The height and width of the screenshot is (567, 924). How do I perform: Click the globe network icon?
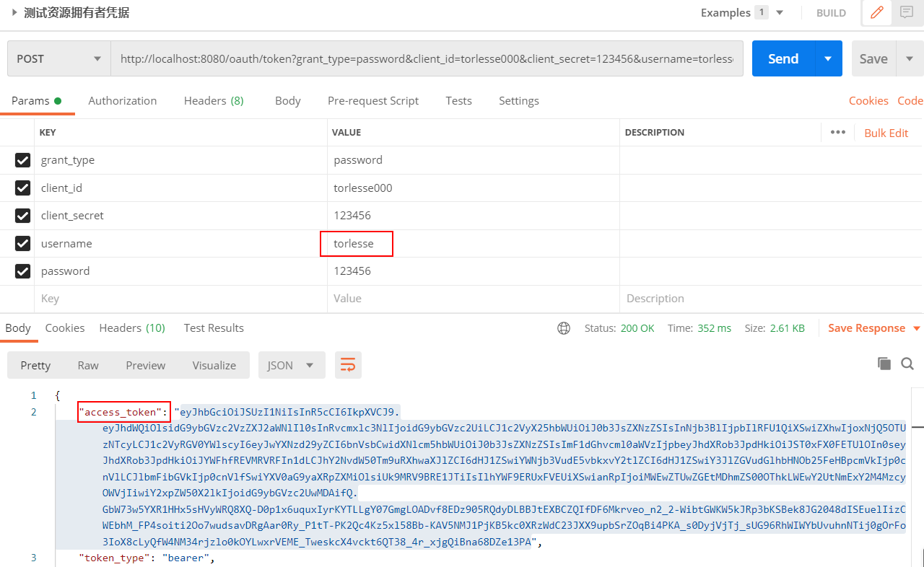pos(564,328)
